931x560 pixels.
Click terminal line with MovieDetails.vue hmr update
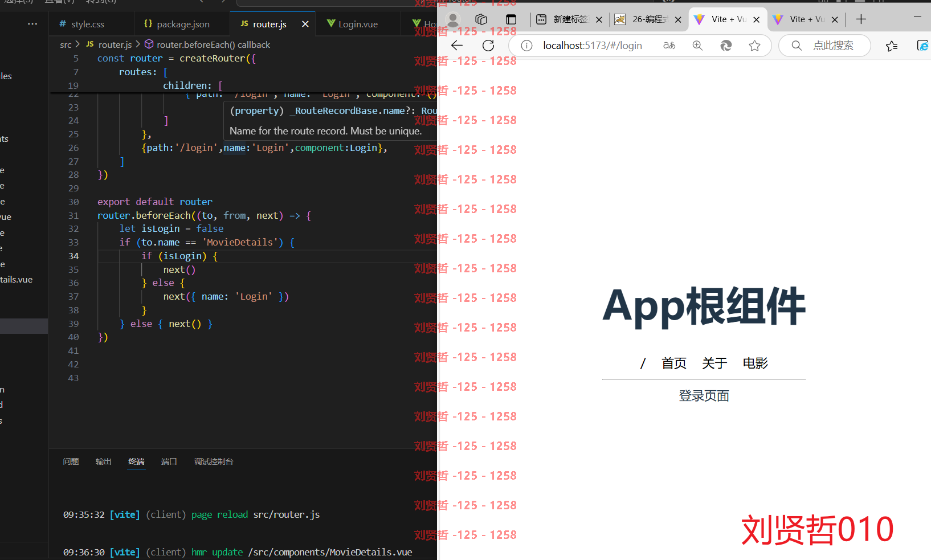pyautogui.click(x=238, y=552)
